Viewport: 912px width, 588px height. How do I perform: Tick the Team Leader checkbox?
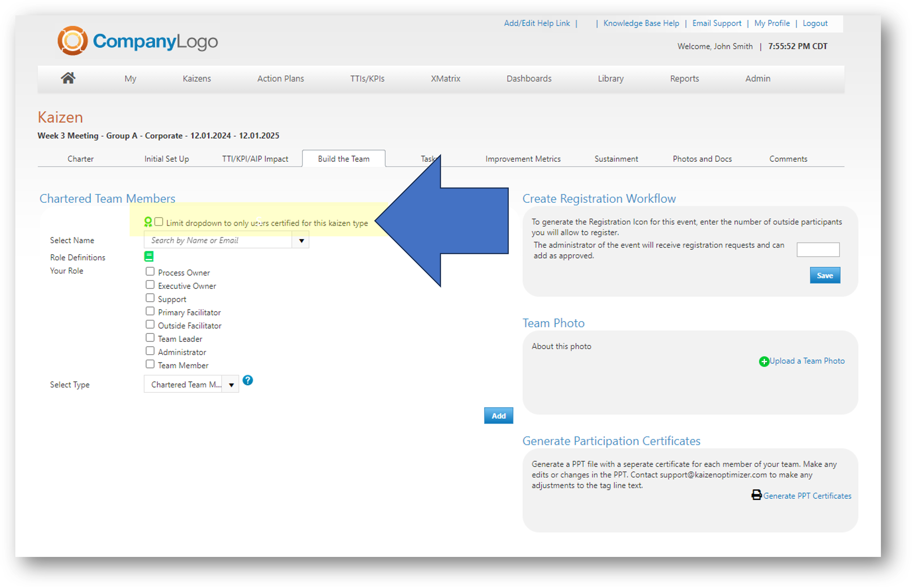click(x=150, y=338)
